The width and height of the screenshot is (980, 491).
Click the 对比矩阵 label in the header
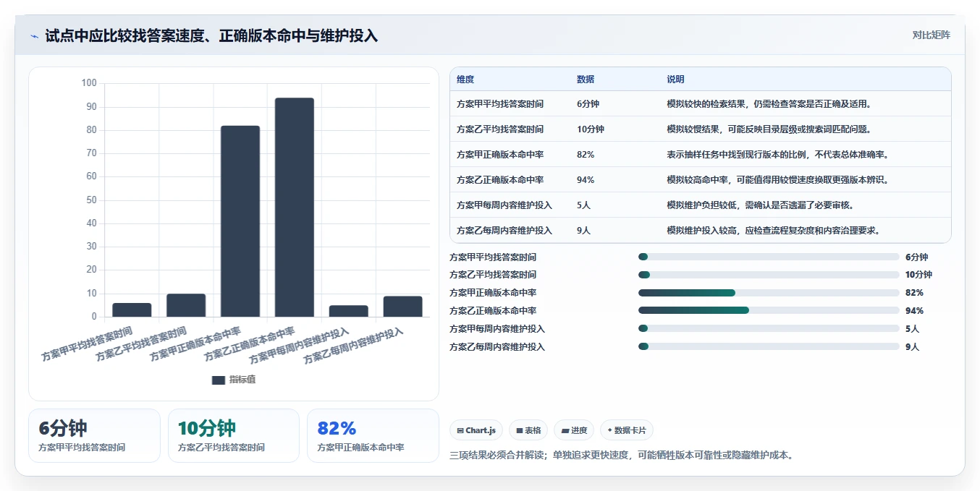coord(931,35)
